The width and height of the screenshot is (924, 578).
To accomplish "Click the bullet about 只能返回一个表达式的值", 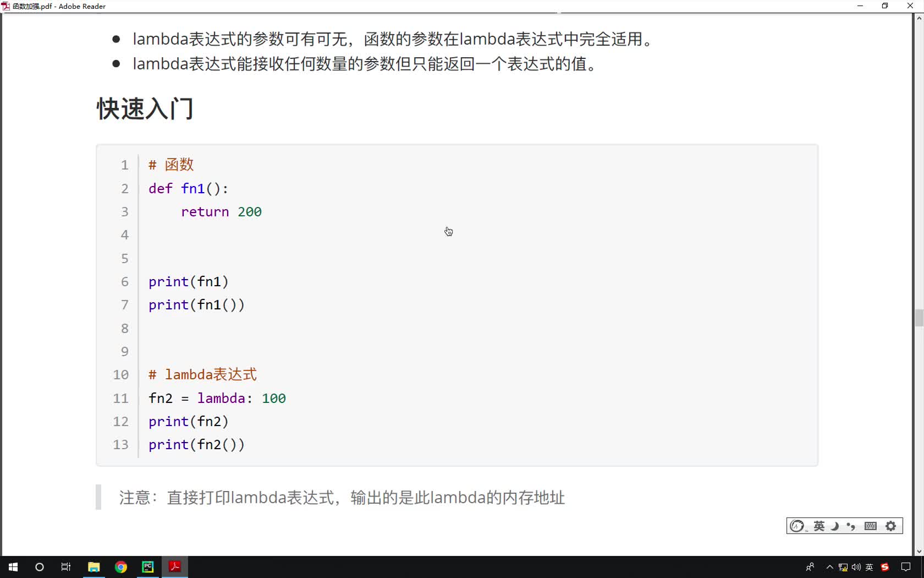I will [365, 64].
